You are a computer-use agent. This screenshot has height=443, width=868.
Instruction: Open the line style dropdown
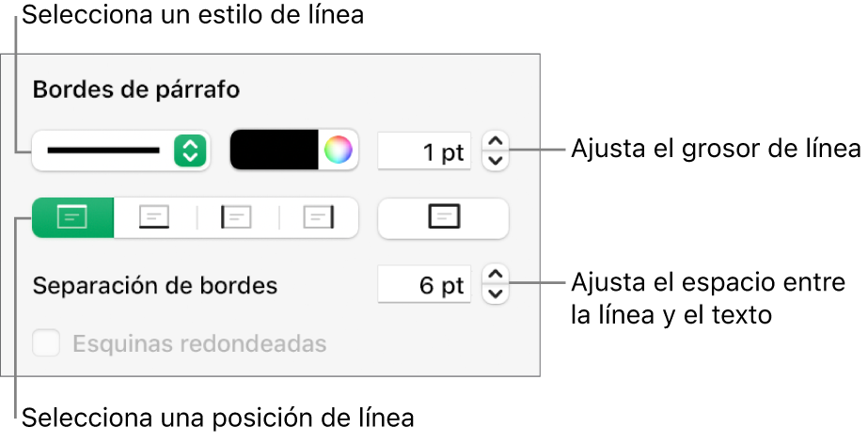click(x=103, y=150)
